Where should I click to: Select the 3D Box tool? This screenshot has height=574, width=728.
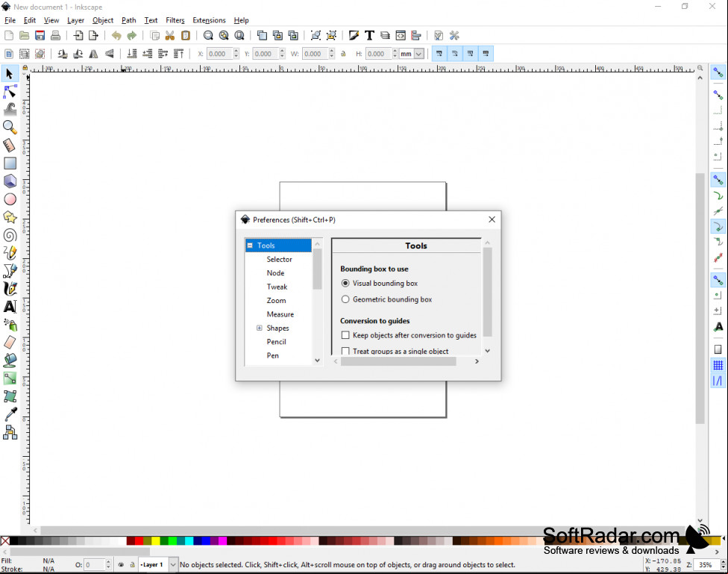pos(10,181)
